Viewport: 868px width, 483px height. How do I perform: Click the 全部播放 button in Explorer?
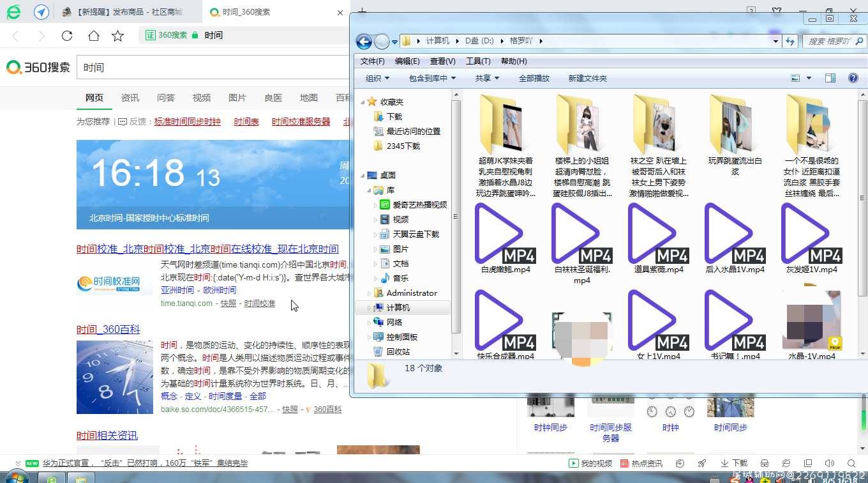[534, 78]
